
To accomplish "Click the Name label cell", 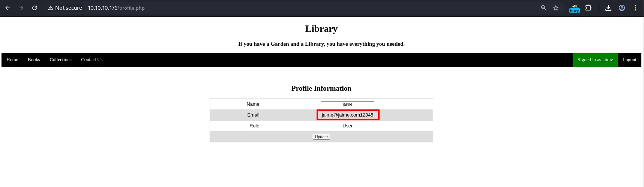I will click(236, 104).
